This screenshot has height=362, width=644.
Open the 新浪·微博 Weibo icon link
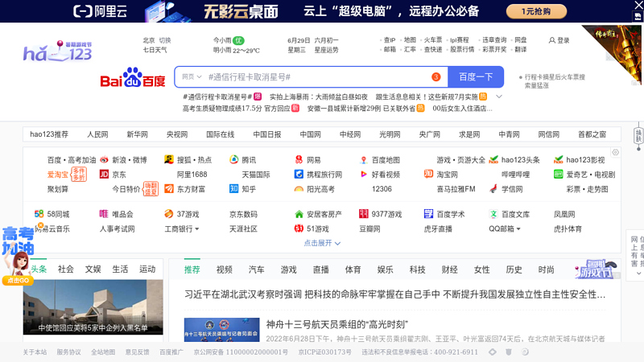coord(104,159)
